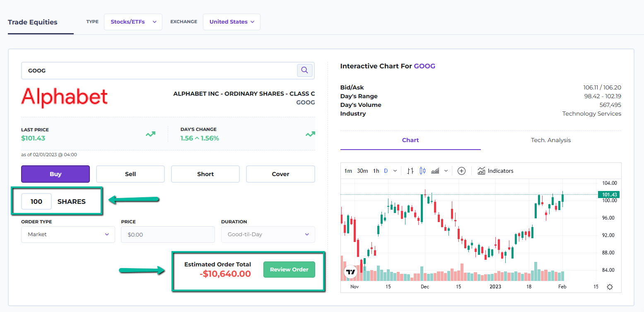Open the United States exchange dropdown
Viewport: 644px width, 312px height.
[232, 22]
